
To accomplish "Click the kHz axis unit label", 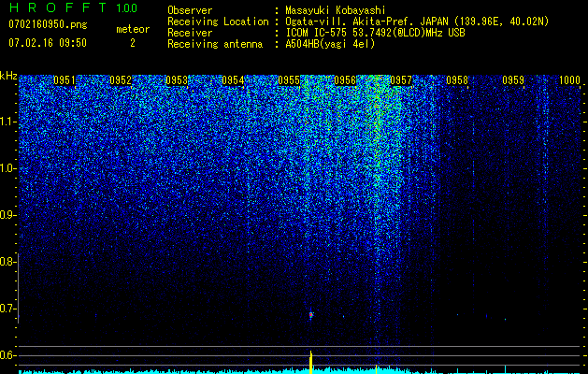I will (x=8, y=76).
